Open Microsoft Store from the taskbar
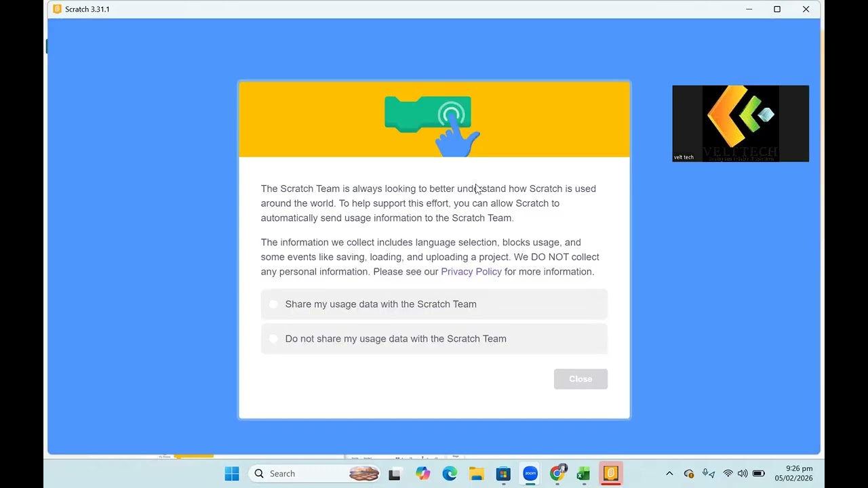Image resolution: width=868 pixels, height=488 pixels. [503, 474]
